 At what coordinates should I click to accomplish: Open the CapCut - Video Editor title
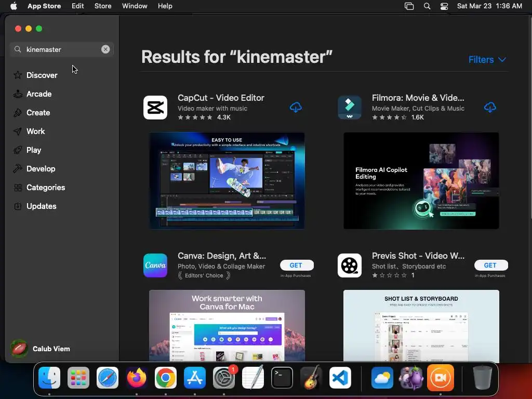(221, 98)
